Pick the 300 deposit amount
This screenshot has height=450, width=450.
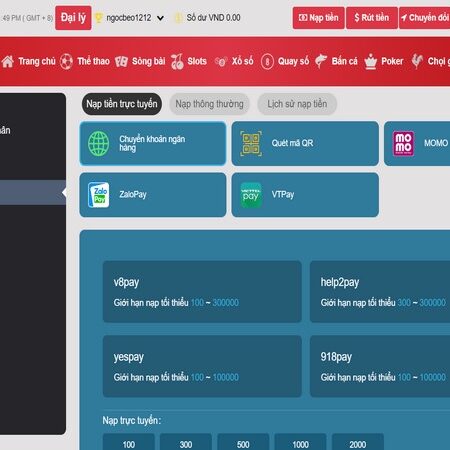186,442
